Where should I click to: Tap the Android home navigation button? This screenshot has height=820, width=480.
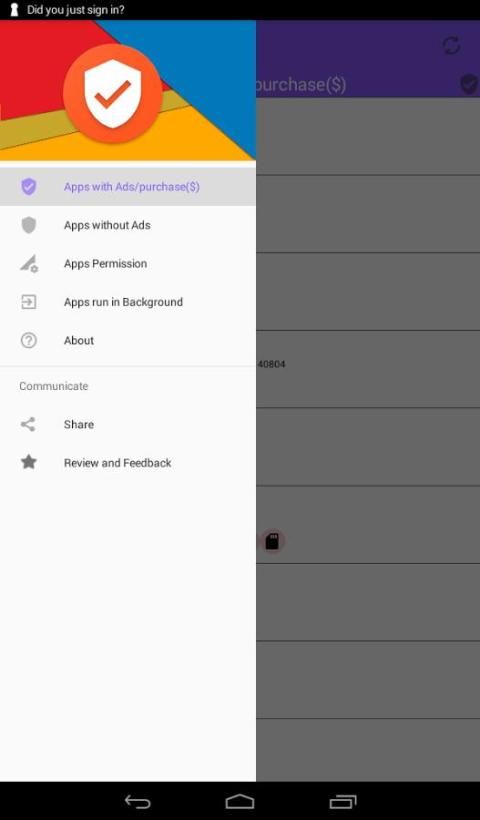(x=240, y=801)
